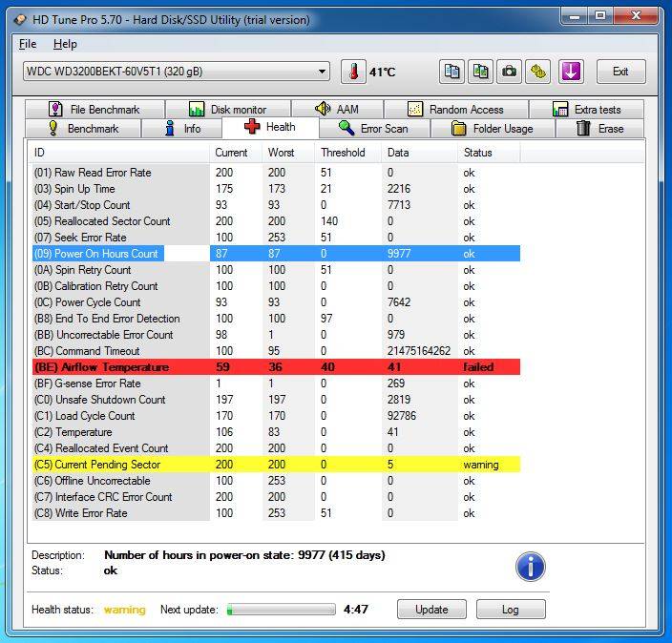The height and width of the screenshot is (643, 672).
Task: Sort by the Data column header
Action: tap(419, 153)
